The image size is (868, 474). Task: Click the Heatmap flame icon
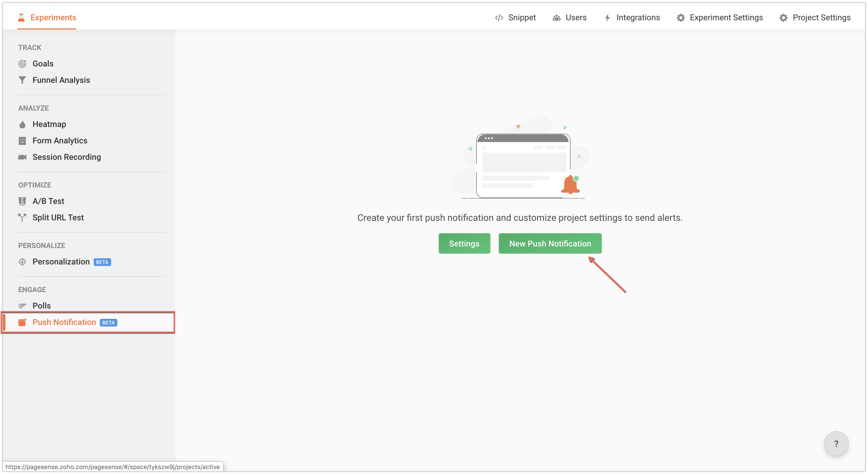pyautogui.click(x=22, y=125)
